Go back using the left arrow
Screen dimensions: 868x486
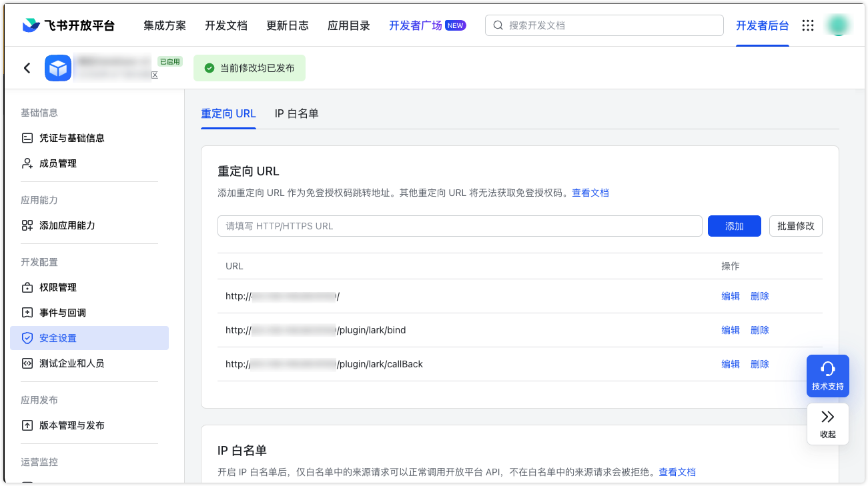click(27, 68)
